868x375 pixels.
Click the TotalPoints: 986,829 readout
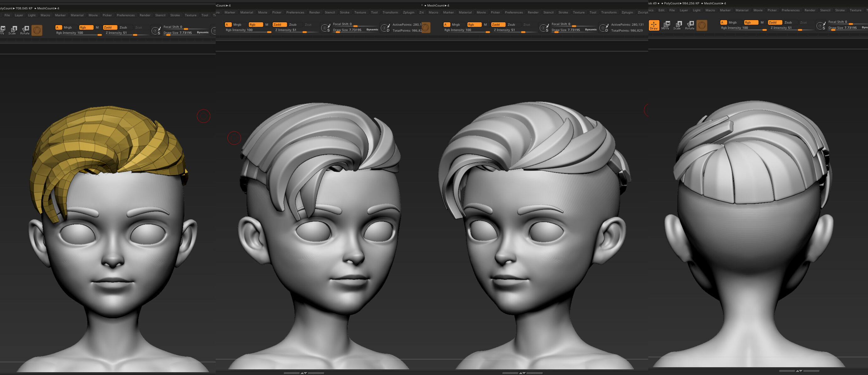(627, 31)
